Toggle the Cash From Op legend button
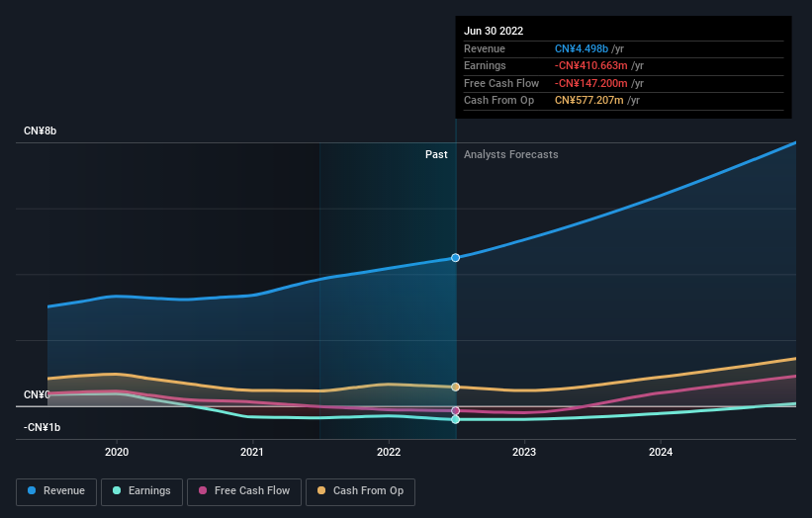This screenshot has height=518, width=812. pos(360,491)
